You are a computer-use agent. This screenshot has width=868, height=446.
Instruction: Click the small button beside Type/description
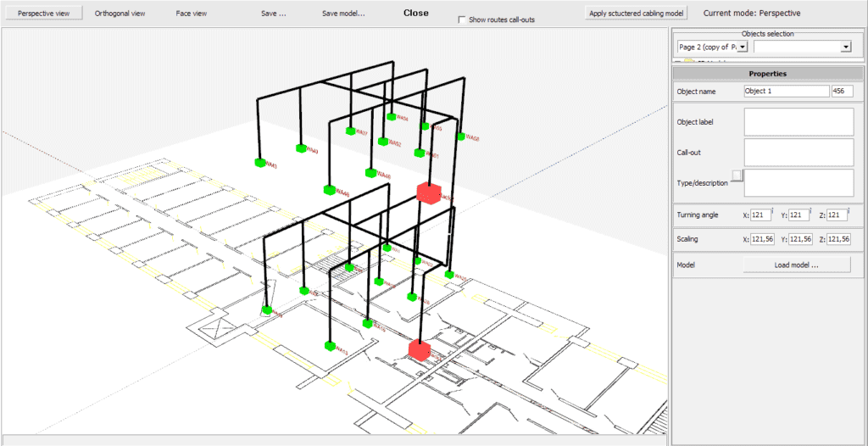737,175
